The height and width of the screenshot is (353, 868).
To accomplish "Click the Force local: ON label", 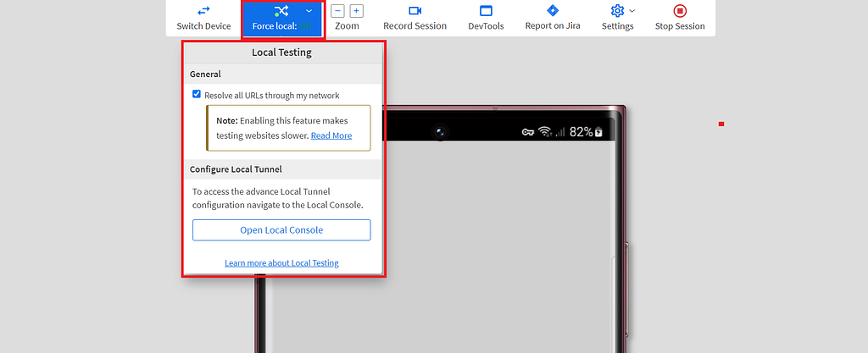I will click(x=281, y=26).
